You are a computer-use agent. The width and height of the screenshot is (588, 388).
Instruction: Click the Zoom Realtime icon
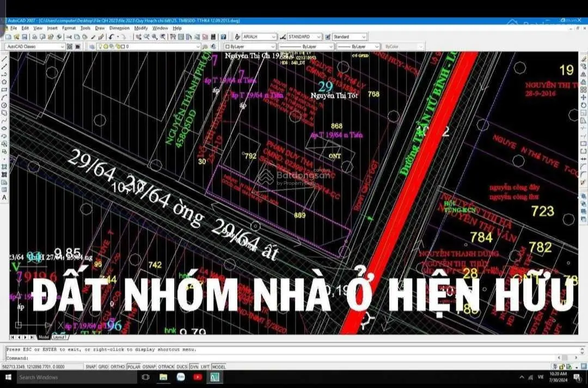click(x=146, y=37)
